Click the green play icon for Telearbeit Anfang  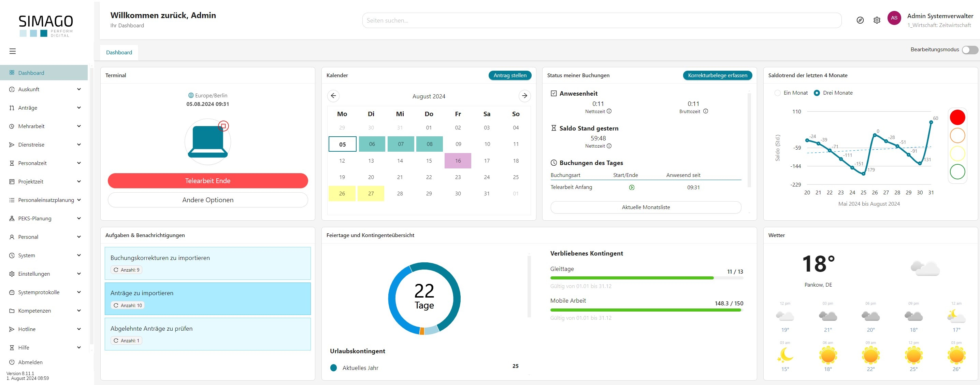632,187
